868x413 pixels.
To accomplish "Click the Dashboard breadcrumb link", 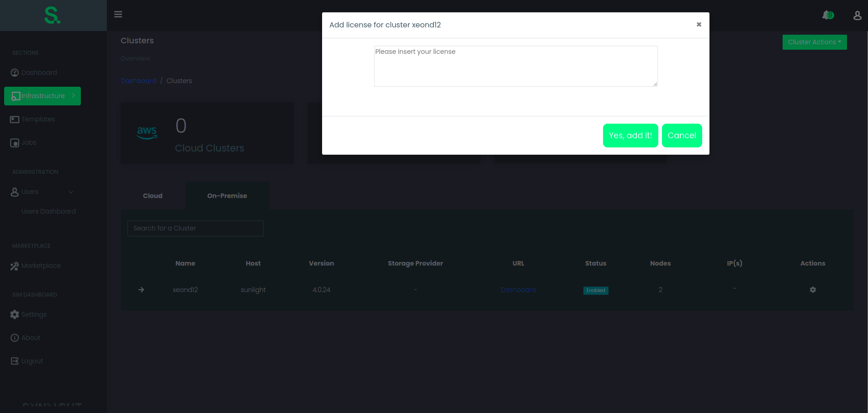I will (138, 81).
